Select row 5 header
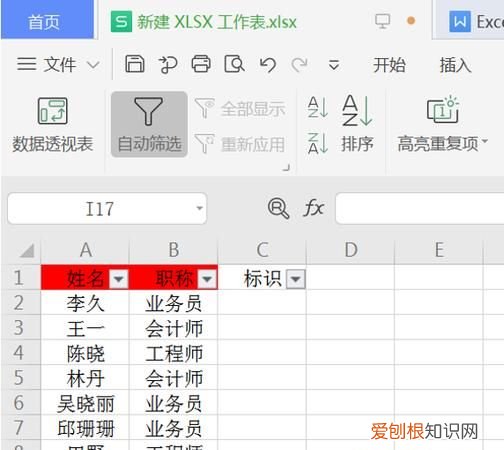 click(x=20, y=378)
